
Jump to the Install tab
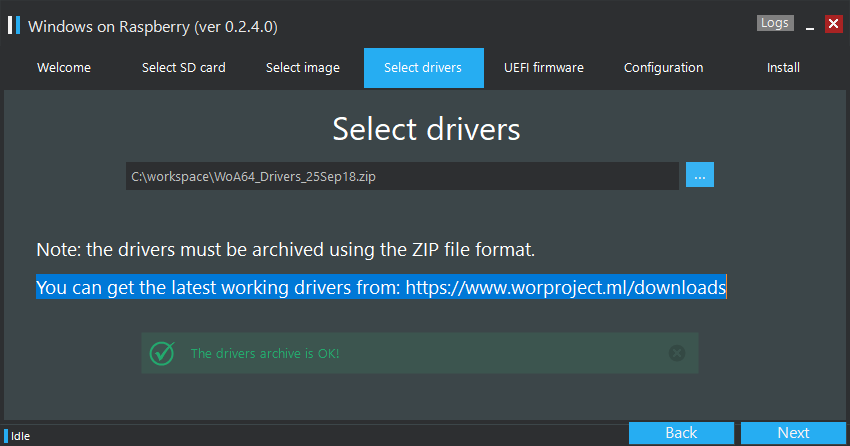tap(783, 68)
